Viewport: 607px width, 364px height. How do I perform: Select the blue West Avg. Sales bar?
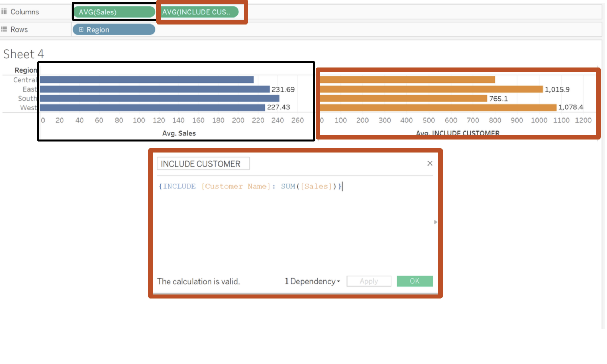pyautogui.click(x=153, y=108)
